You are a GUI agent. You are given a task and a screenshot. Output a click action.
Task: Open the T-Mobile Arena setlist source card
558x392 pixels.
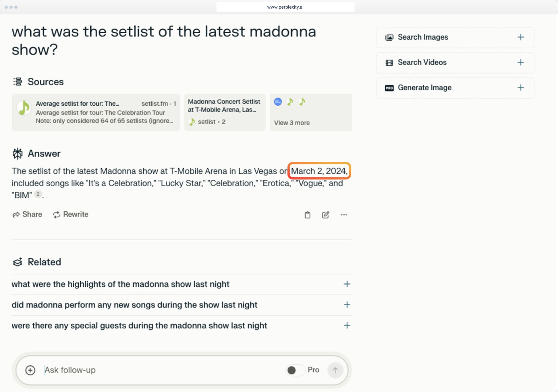(x=225, y=112)
